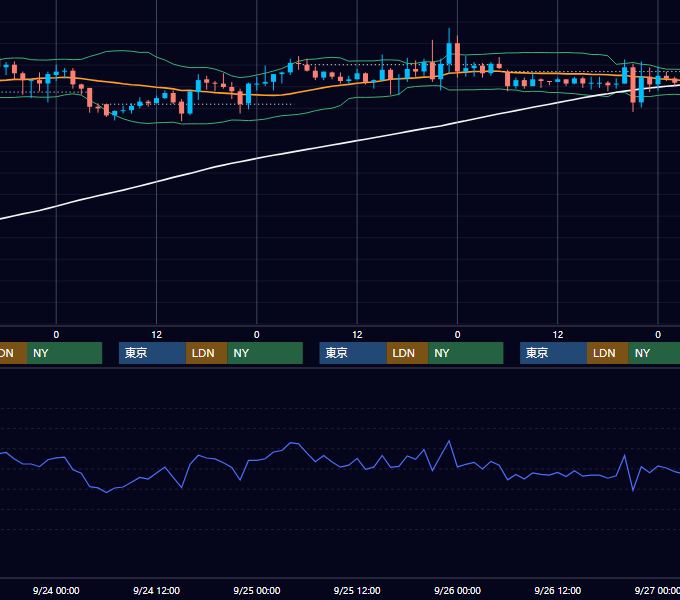680x600 pixels.
Task: Click the LDN session block on 9/24
Action: [x=206, y=353]
